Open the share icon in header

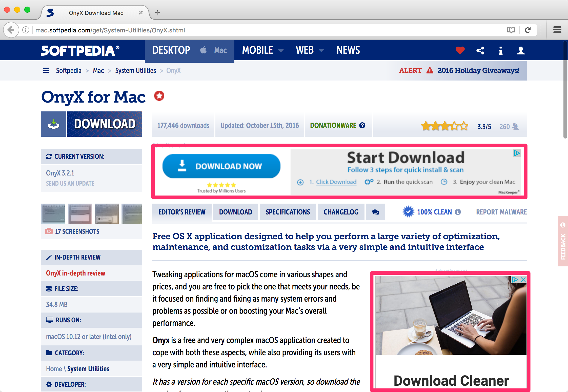[x=480, y=50]
